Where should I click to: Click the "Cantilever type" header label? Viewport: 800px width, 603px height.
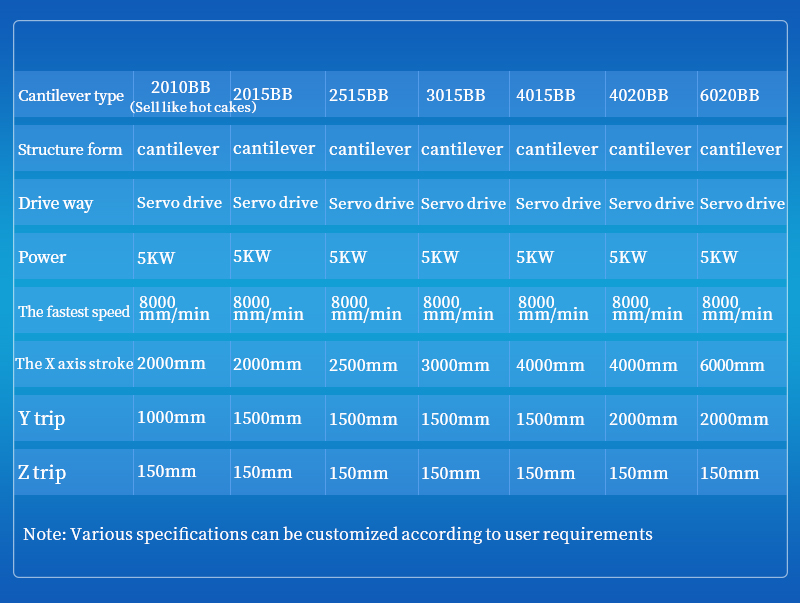[71, 95]
